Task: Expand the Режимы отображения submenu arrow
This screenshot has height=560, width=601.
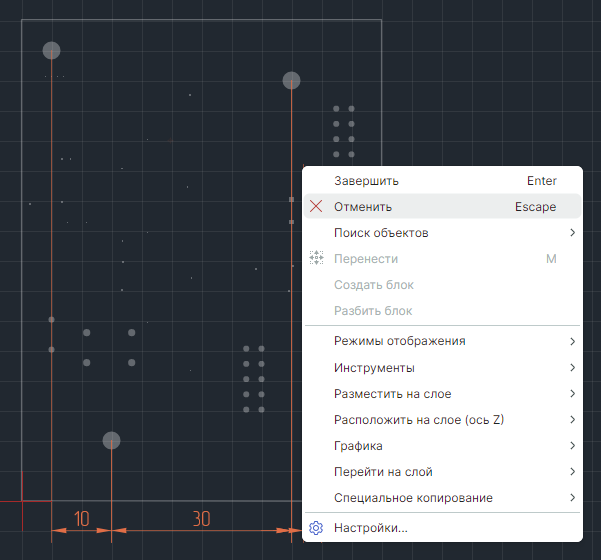Action: [x=573, y=341]
